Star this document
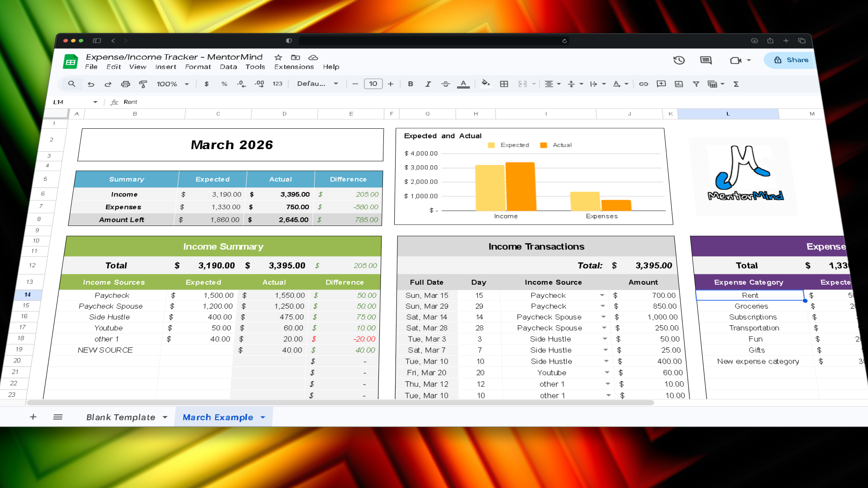The height and width of the screenshot is (488, 868). [x=278, y=57]
